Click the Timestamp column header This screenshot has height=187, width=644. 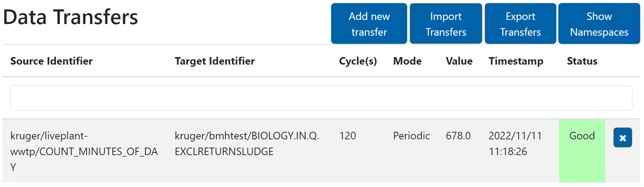coord(516,61)
